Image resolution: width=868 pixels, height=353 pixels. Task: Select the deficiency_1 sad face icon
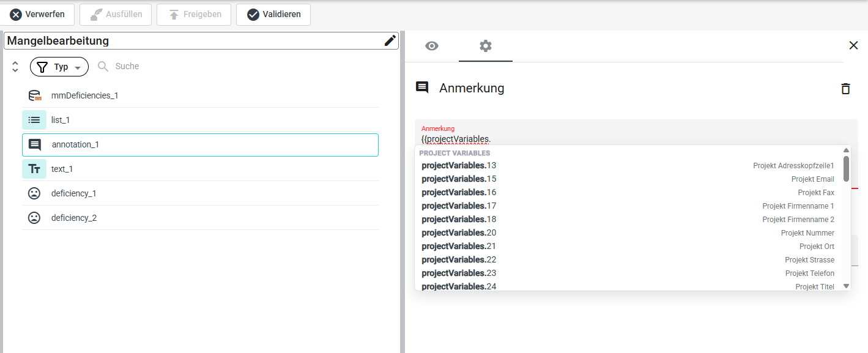coord(34,193)
